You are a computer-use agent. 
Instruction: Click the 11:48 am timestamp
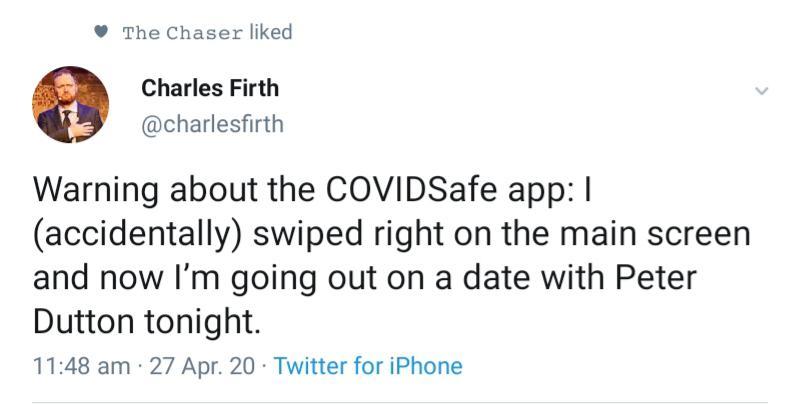(80, 366)
